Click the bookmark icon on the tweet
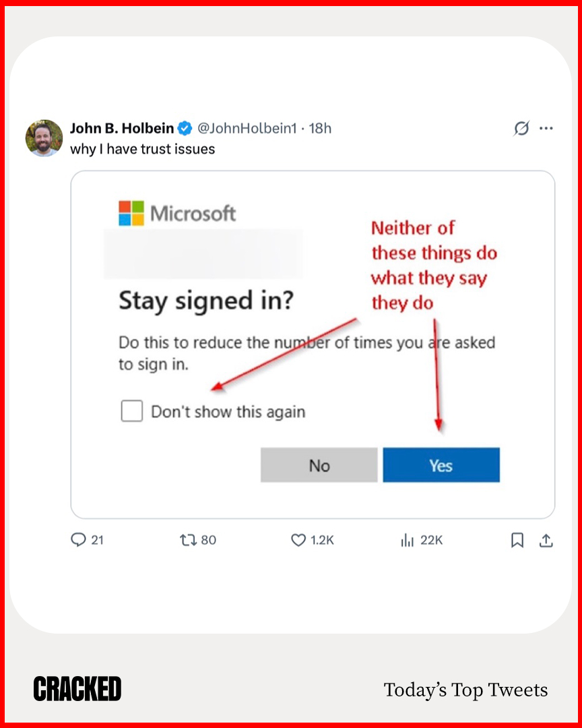582x728 pixels. click(x=517, y=540)
